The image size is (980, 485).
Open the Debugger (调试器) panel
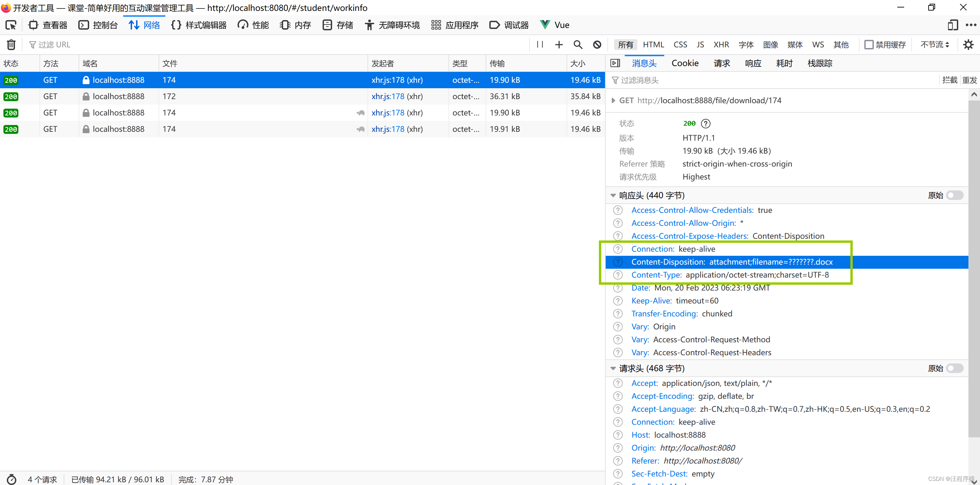[x=509, y=25]
